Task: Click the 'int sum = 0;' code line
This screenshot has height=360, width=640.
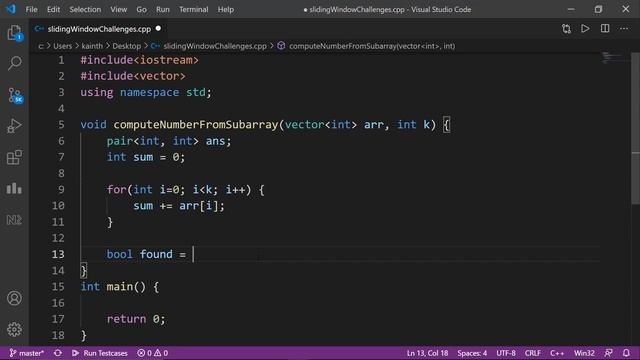Action: click(146, 157)
